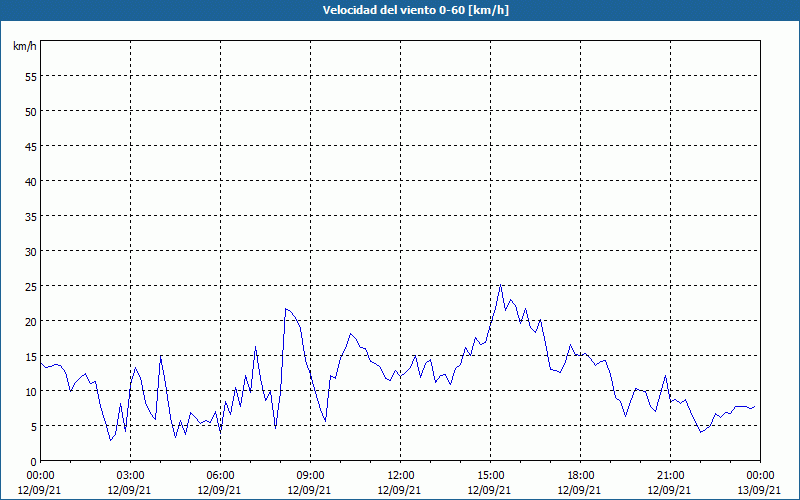
Task: Click the 13/09/21 date label
Action: tap(760, 490)
